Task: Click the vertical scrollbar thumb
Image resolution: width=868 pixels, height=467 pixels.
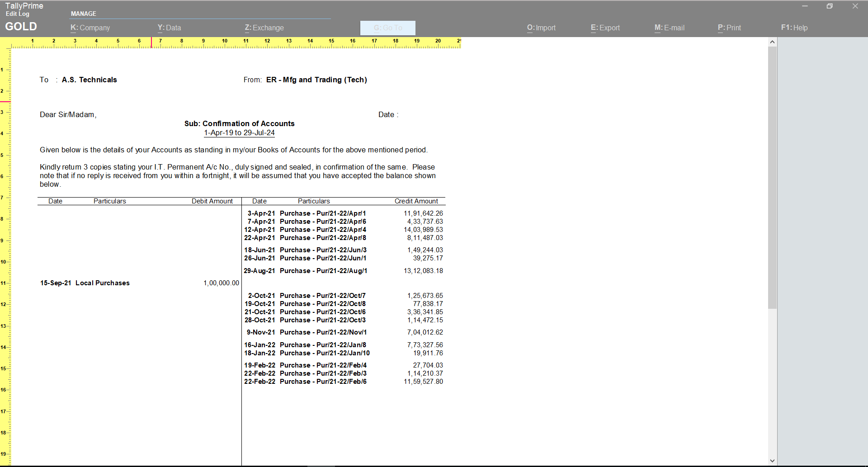Action: point(772,176)
